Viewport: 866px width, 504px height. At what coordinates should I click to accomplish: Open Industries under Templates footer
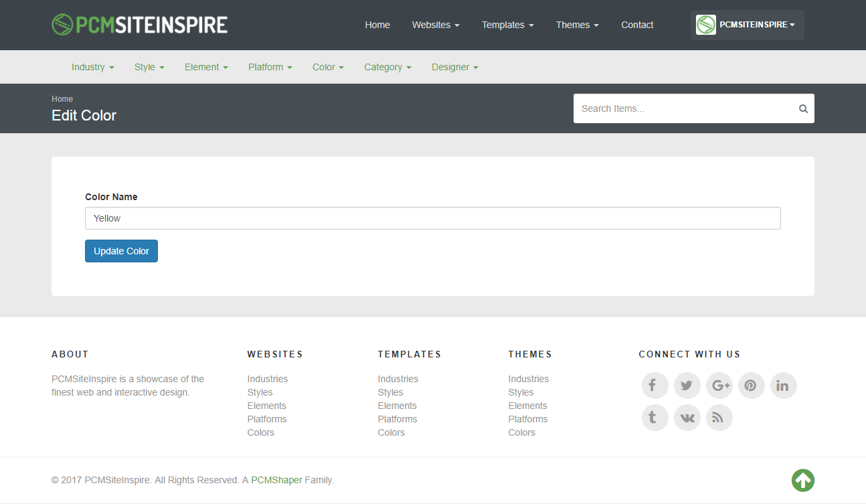(x=398, y=379)
